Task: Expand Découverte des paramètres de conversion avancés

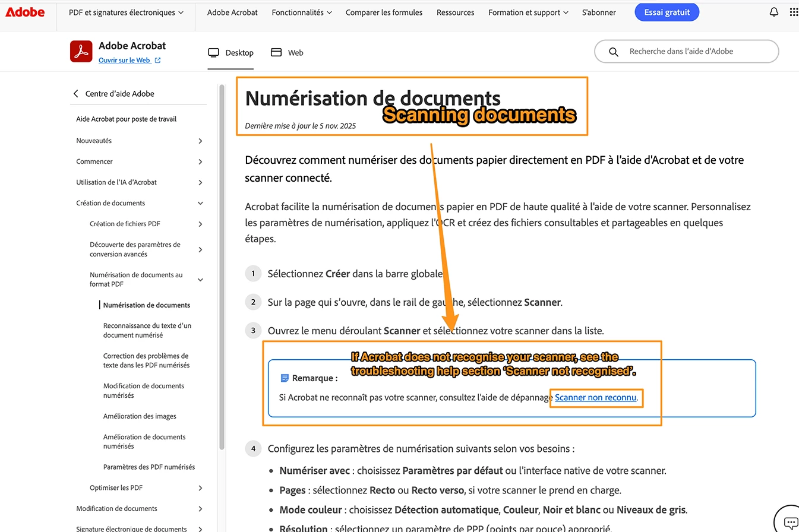Action: (x=146, y=249)
